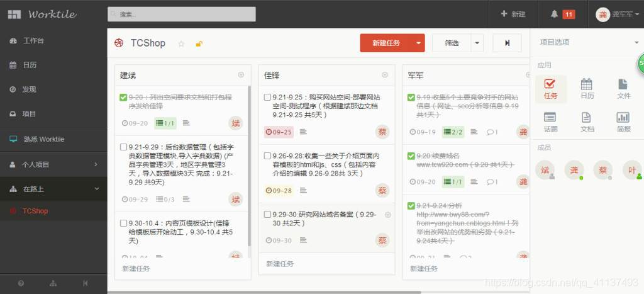The height and width of the screenshot is (294, 644).
Task: Open the 建斌 list menu arrow
Action: 241,75
